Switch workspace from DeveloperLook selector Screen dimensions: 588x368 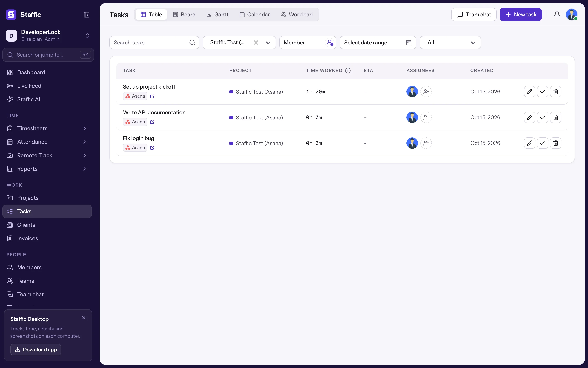pyautogui.click(x=48, y=36)
